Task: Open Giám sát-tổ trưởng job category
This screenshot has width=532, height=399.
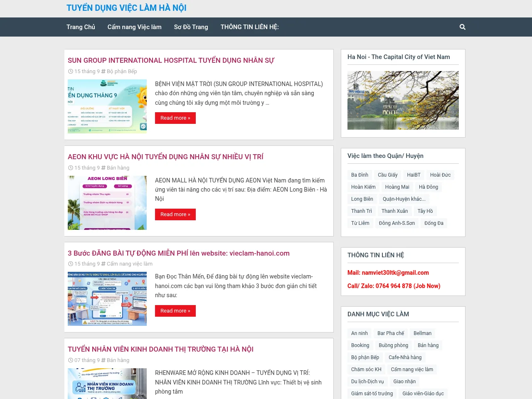Action: tap(372, 394)
